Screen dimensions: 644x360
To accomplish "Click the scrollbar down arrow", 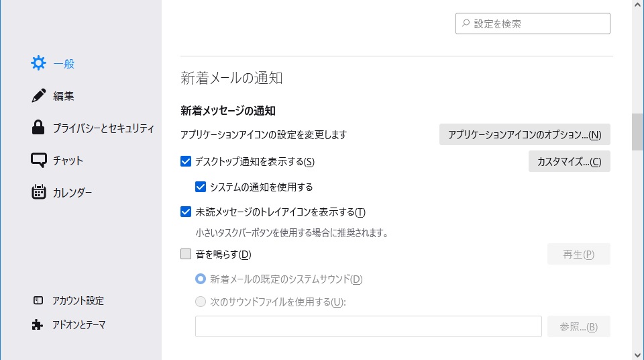I will pos(637,353).
